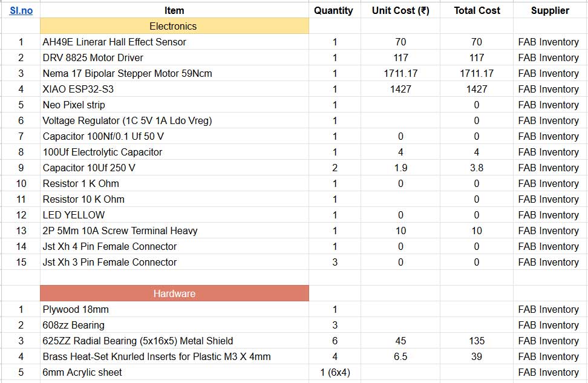
Task: Click the 608zz Bearing item cell
Action: [74, 325]
